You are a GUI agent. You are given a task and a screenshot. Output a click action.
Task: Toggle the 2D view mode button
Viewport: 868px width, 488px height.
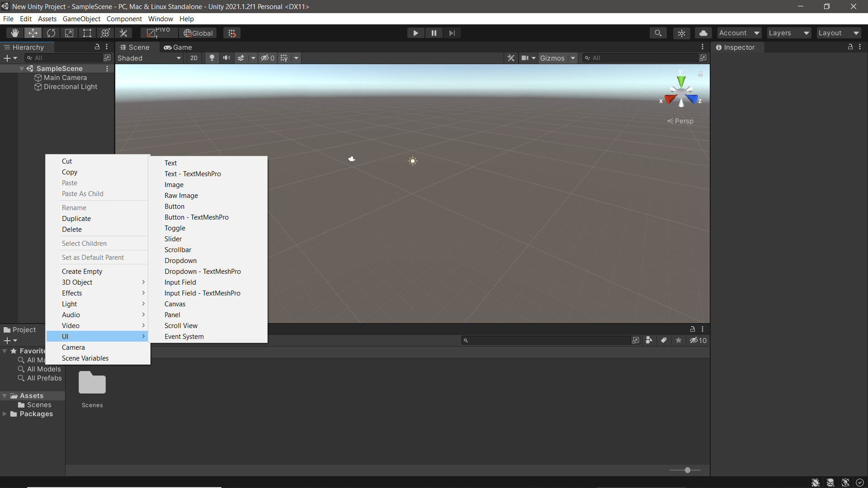194,58
